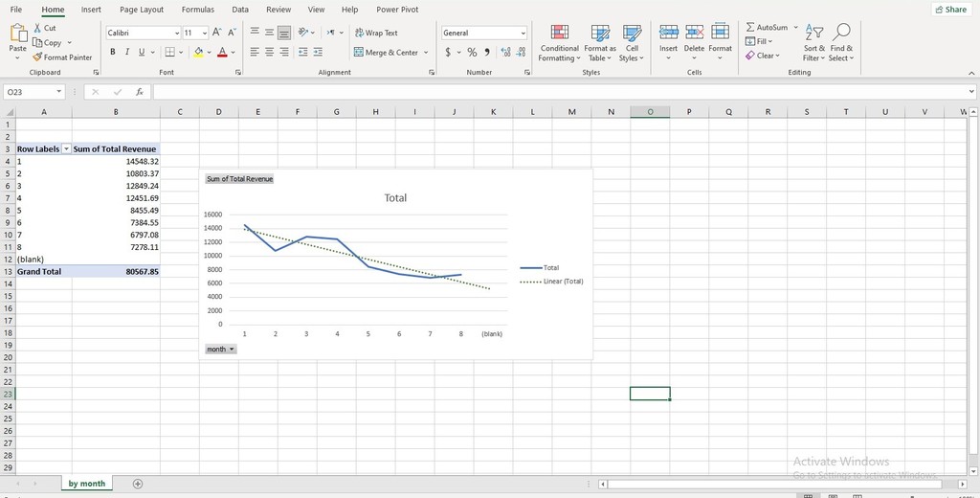Open the Calibri font name dropdown

177,33
